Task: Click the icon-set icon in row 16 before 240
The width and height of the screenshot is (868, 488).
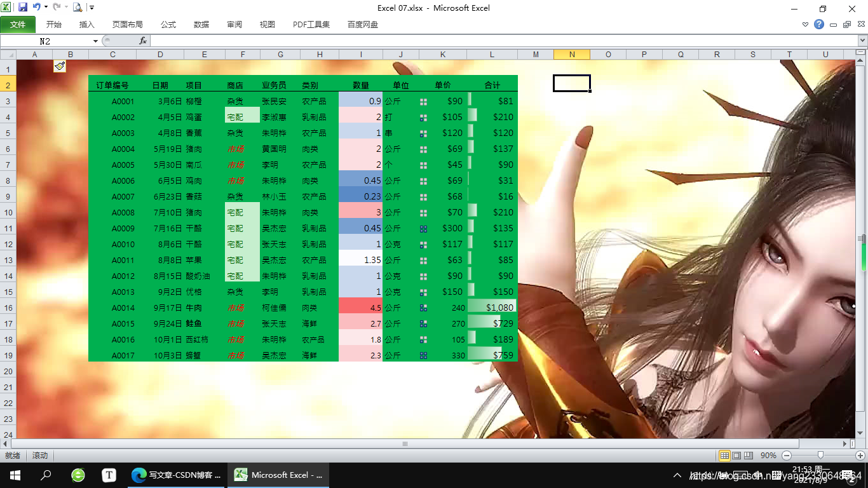Action: 423,308
